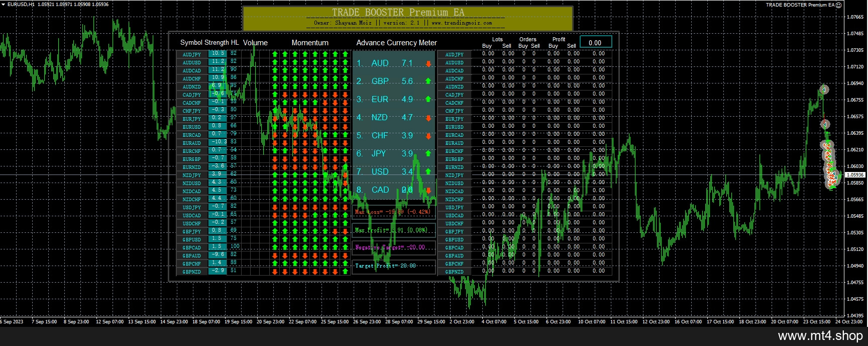Click the Negative Target -20.00 box
868x346 pixels.
pyautogui.click(x=394, y=247)
